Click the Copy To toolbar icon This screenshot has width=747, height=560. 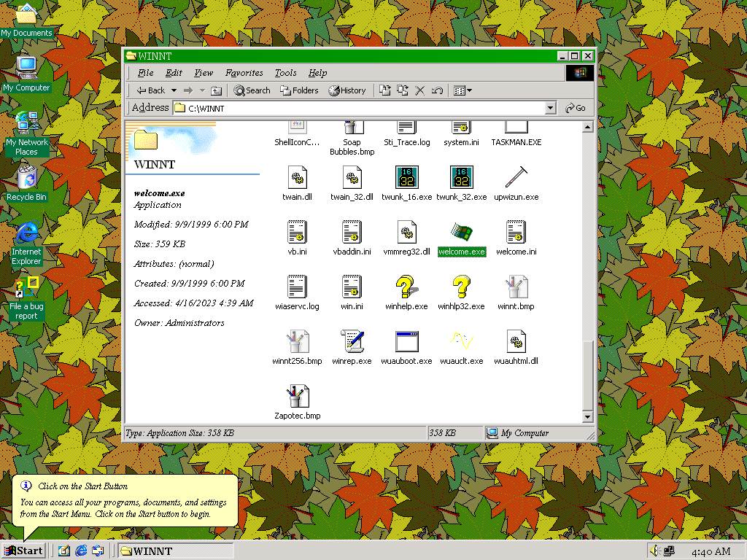click(x=403, y=90)
